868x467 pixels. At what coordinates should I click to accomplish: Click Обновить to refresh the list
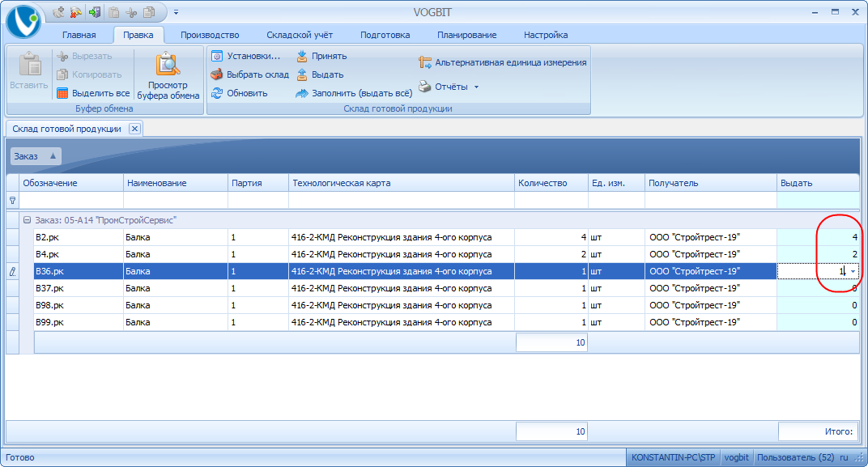pos(239,93)
